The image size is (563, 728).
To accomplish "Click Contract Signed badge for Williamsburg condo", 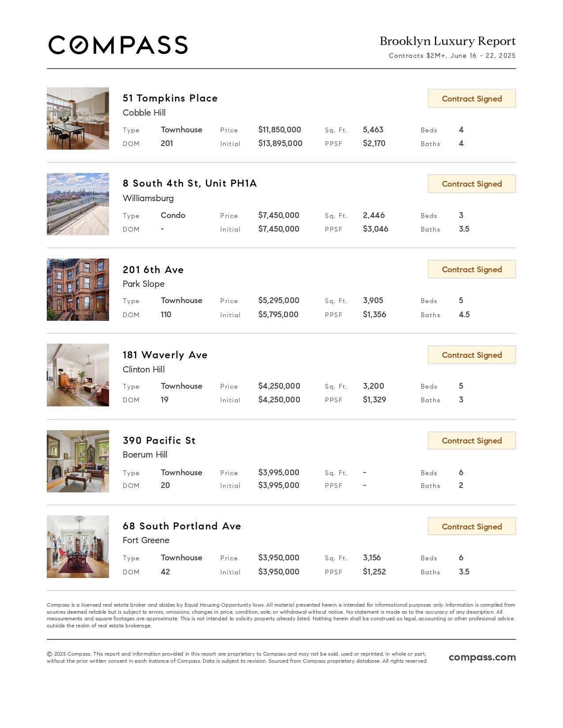I will 472,184.
